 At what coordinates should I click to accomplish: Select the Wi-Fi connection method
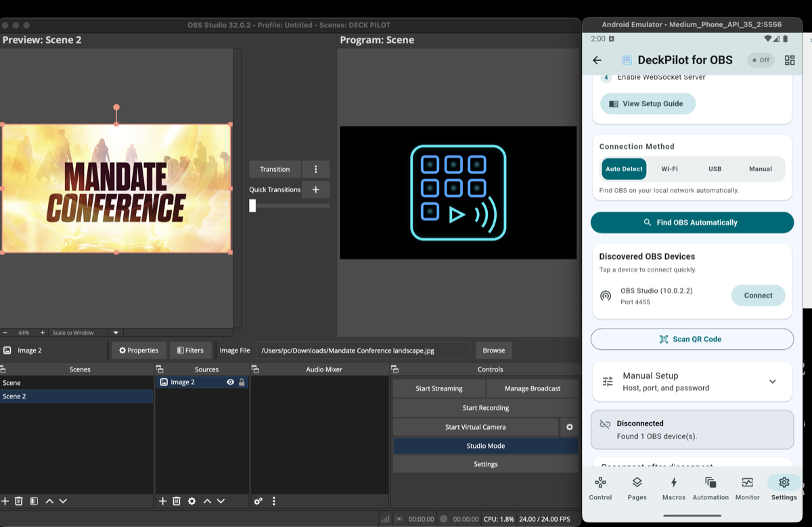669,168
